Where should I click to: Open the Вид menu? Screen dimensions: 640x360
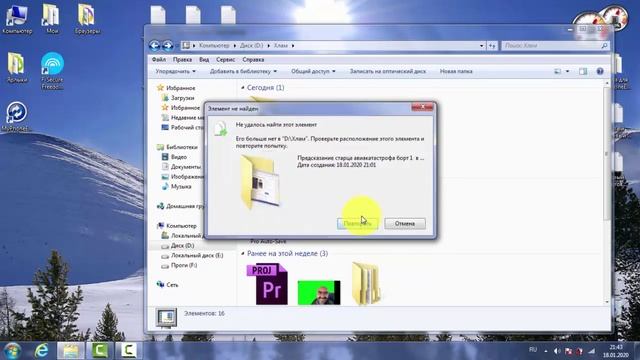pos(204,60)
